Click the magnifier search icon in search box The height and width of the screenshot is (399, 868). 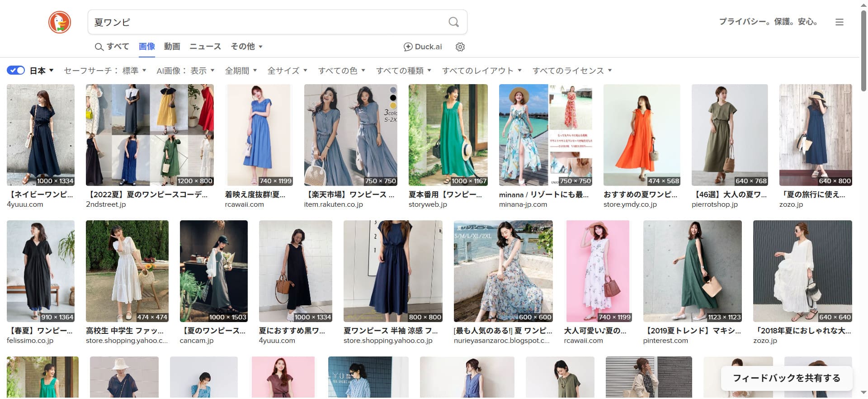pos(453,22)
